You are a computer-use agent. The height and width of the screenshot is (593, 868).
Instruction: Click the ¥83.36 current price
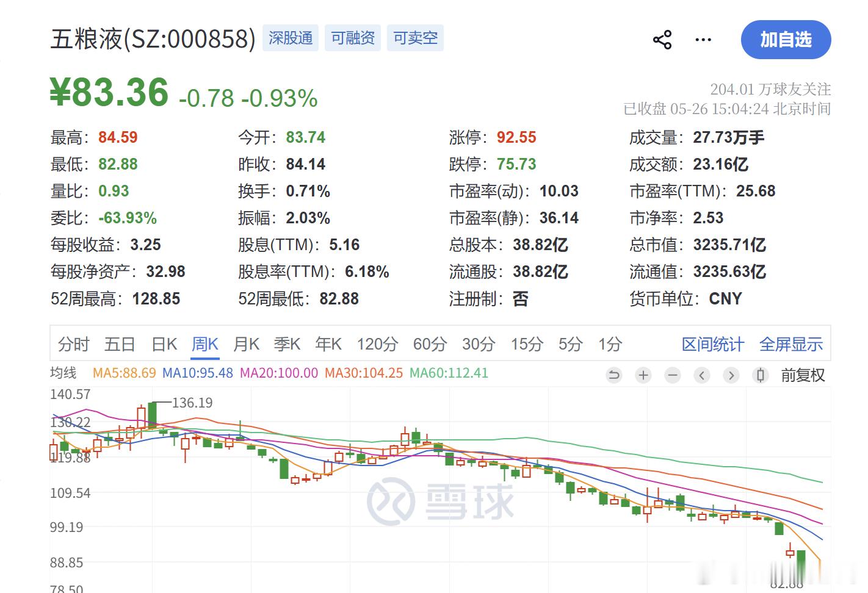[109, 93]
